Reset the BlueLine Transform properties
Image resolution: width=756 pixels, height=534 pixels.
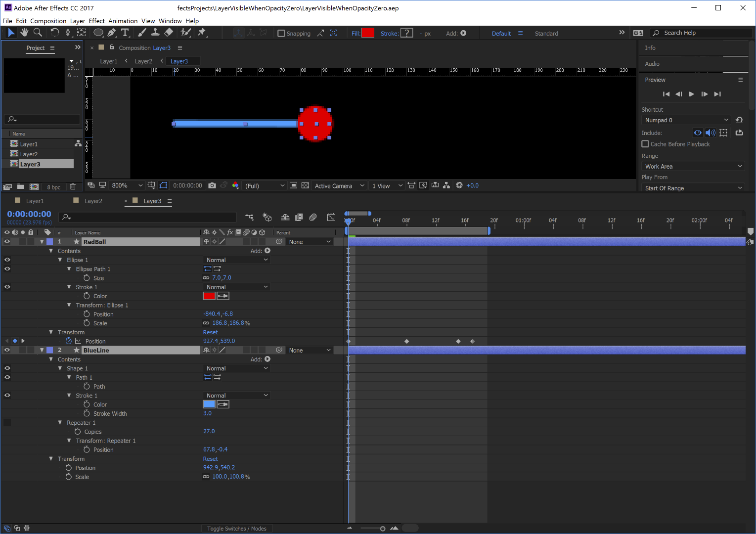(210, 458)
